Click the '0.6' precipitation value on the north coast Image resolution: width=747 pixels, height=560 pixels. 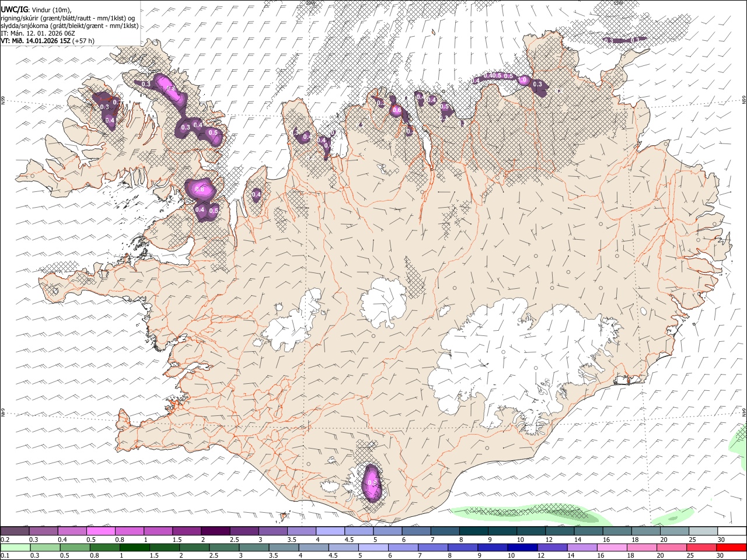(397, 110)
